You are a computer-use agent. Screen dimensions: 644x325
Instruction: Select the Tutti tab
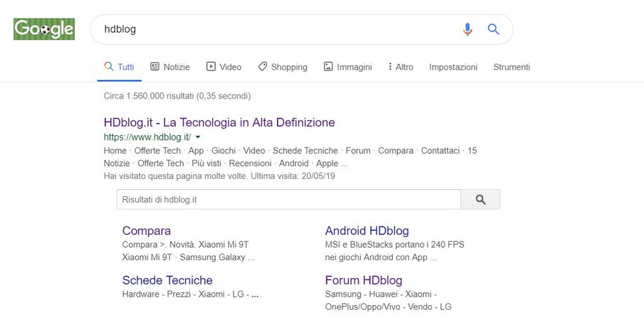pos(119,67)
